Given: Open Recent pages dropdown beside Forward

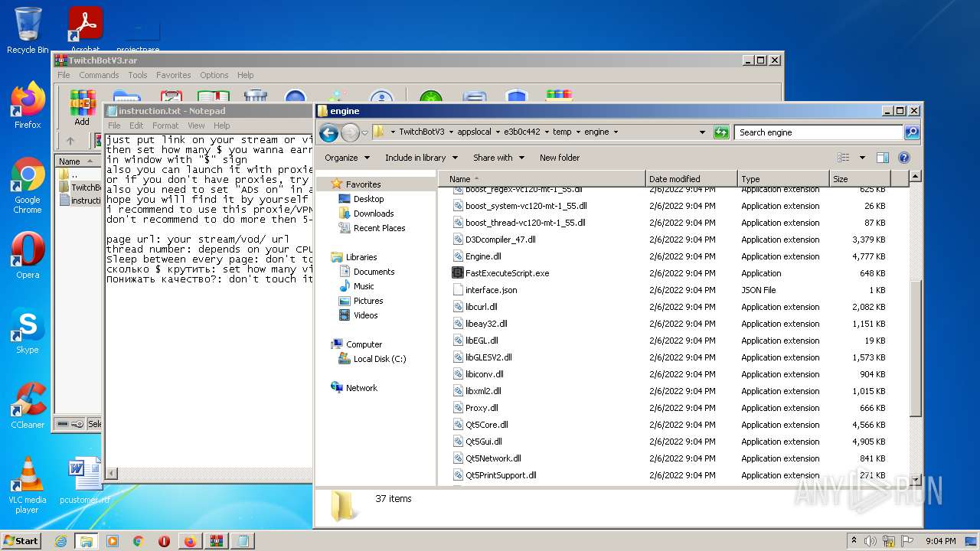Looking at the screenshot, I should click(364, 132).
